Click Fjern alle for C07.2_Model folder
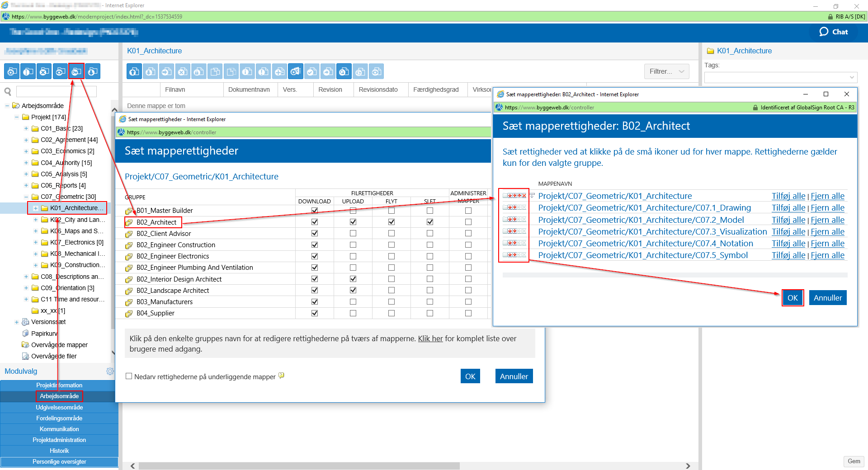 click(x=827, y=220)
